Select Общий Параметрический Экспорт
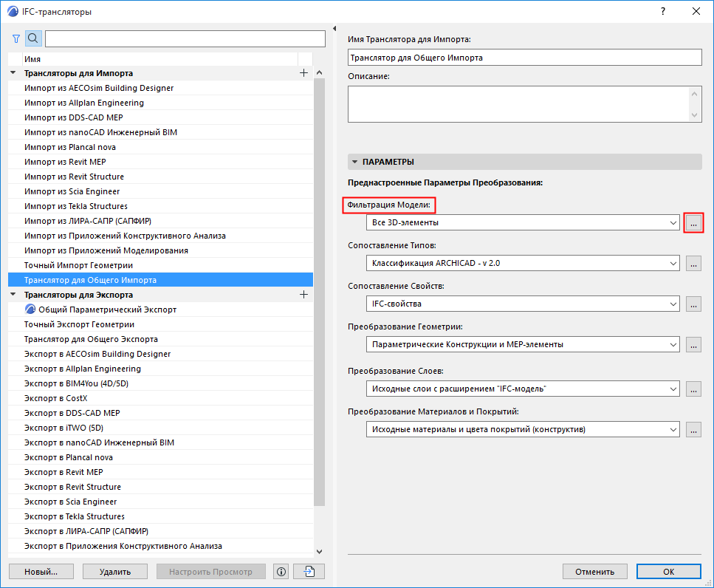This screenshot has width=714, height=588. (160, 310)
